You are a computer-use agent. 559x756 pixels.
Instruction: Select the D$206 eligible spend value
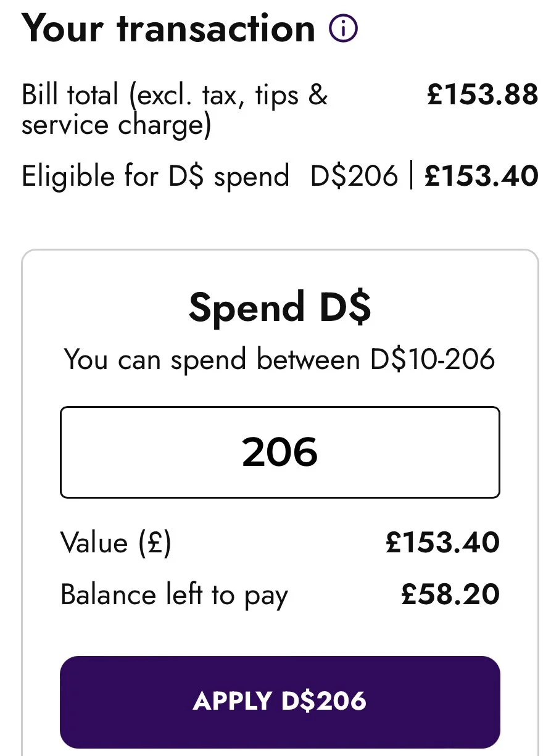354,177
